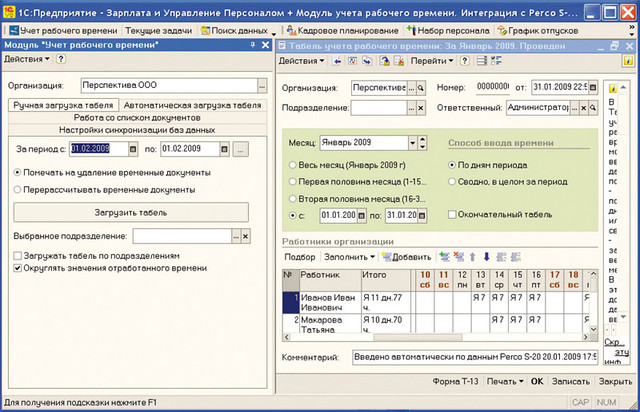
Task: Open the Печать dropdown
Action: pyautogui.click(x=505, y=381)
